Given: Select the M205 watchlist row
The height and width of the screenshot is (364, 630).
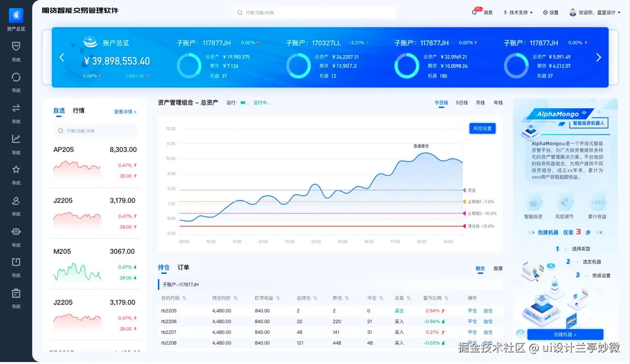Looking at the screenshot, I should click(95, 264).
